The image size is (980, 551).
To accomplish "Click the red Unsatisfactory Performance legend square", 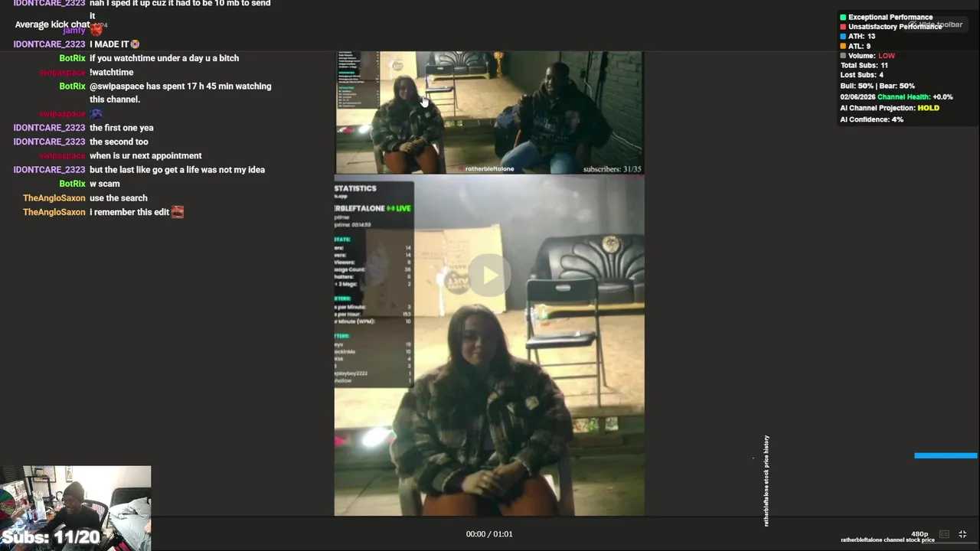I will (x=843, y=27).
